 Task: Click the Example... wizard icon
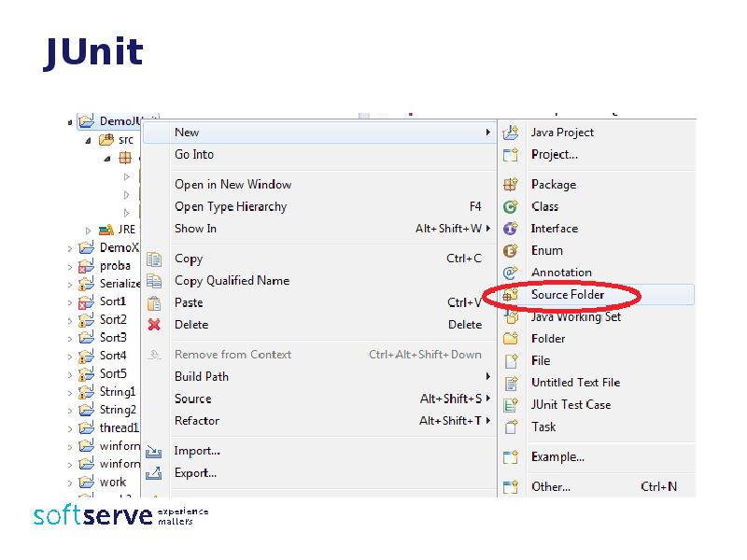click(510, 457)
